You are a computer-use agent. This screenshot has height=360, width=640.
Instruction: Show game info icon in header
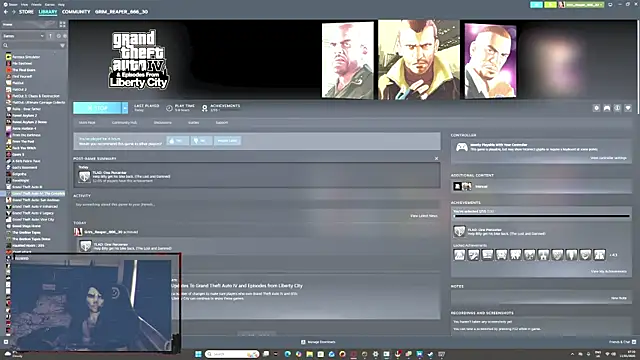[x=618, y=108]
